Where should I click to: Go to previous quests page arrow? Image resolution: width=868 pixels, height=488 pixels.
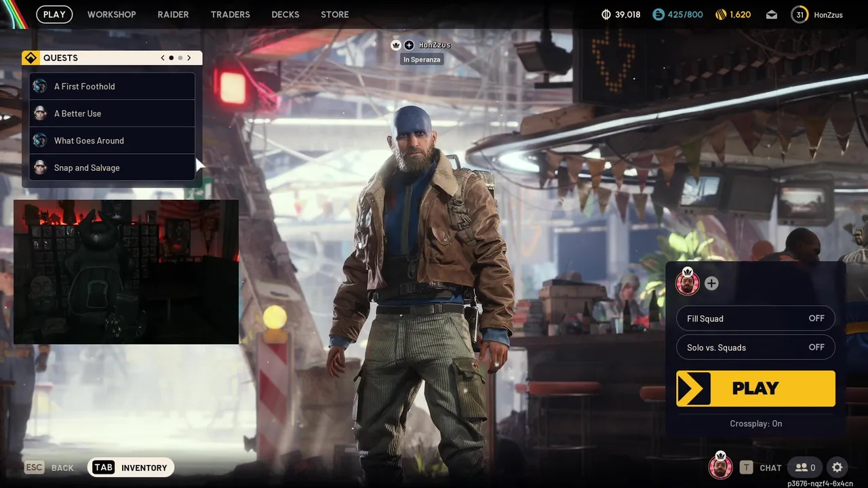(x=163, y=58)
